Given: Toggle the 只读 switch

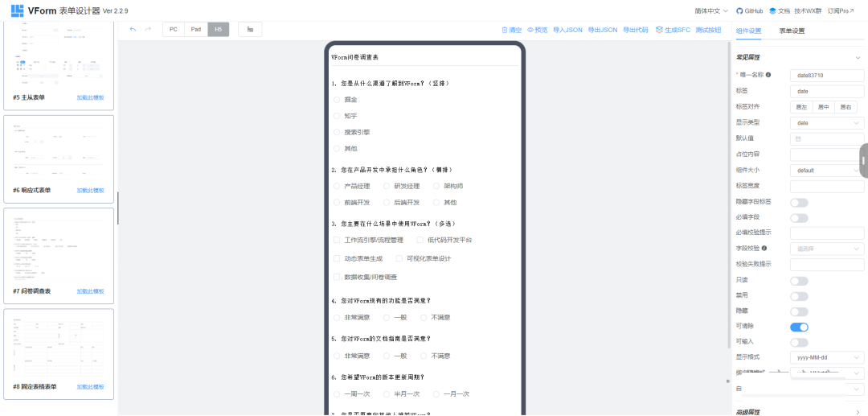Looking at the screenshot, I should (x=799, y=281).
